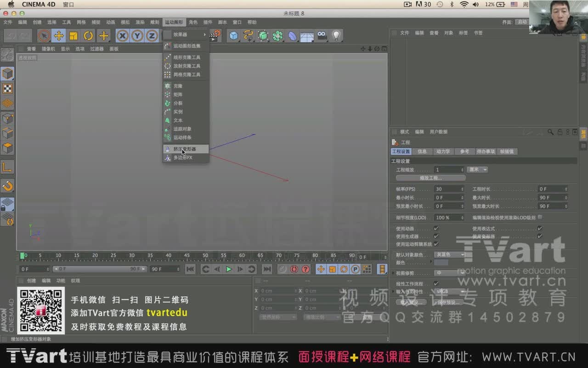588x368 pixels.
Task: Open the 默认对象颜色 dropdown
Action: point(450,255)
